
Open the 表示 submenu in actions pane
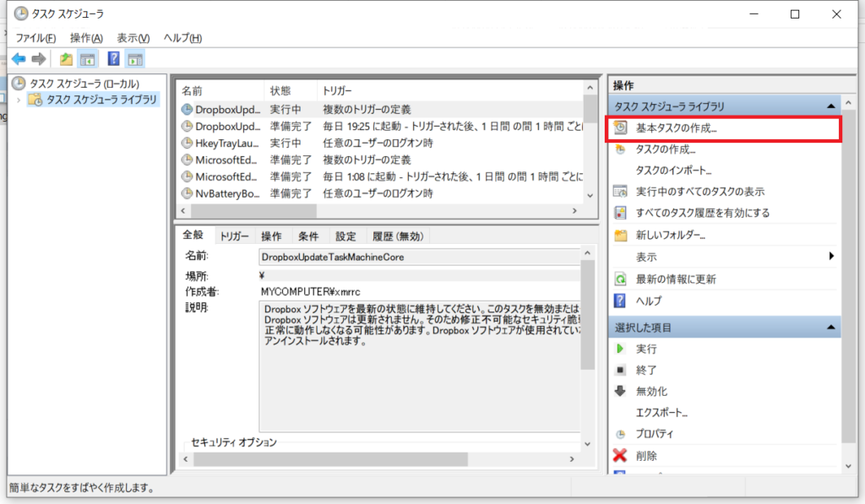pyautogui.click(x=830, y=257)
